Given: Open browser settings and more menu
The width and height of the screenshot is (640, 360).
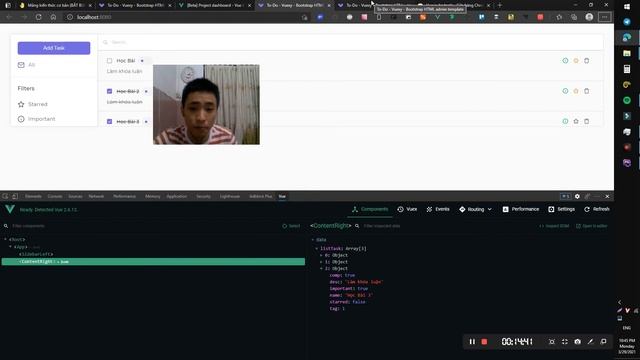Looking at the screenshot, I should (604, 17).
